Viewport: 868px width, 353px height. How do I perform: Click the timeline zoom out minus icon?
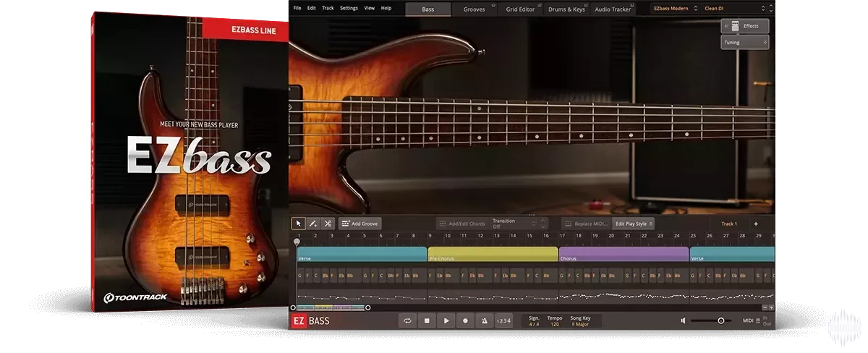[764, 307]
